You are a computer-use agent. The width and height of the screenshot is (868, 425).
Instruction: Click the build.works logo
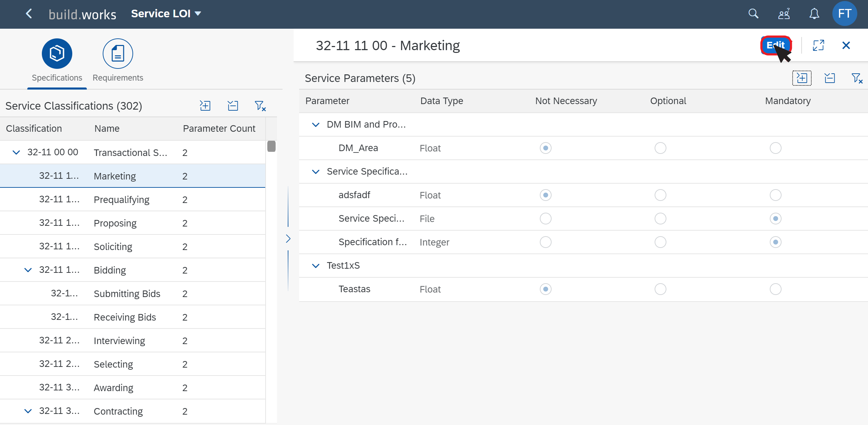pos(82,15)
